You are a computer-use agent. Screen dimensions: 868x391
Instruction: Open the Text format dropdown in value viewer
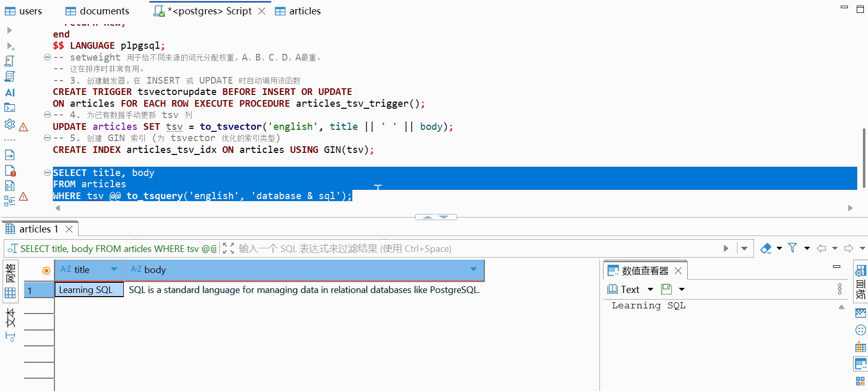[x=650, y=289]
